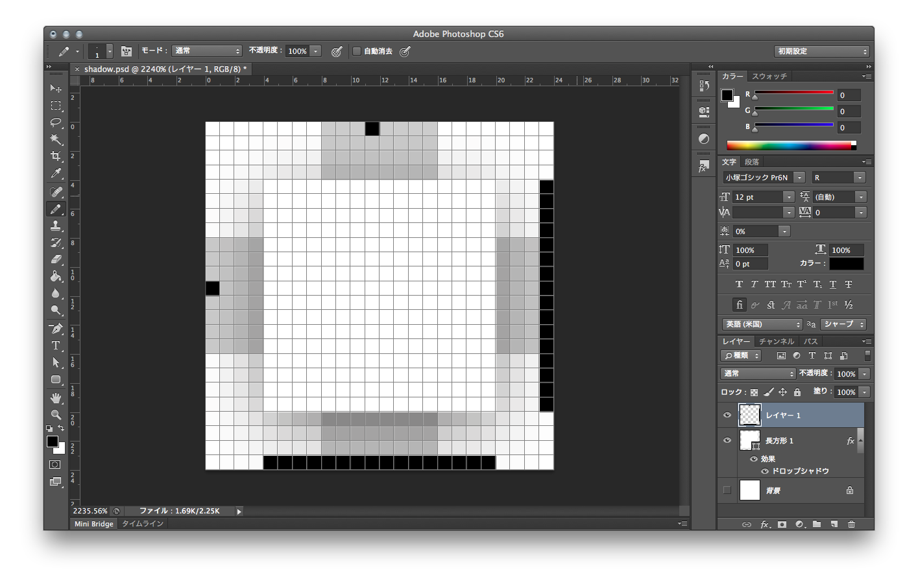Select the Zoom tool
918x588 pixels.
point(56,414)
